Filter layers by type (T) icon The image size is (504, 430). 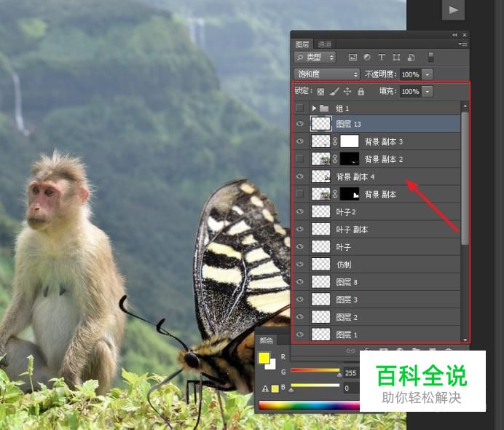(x=381, y=58)
